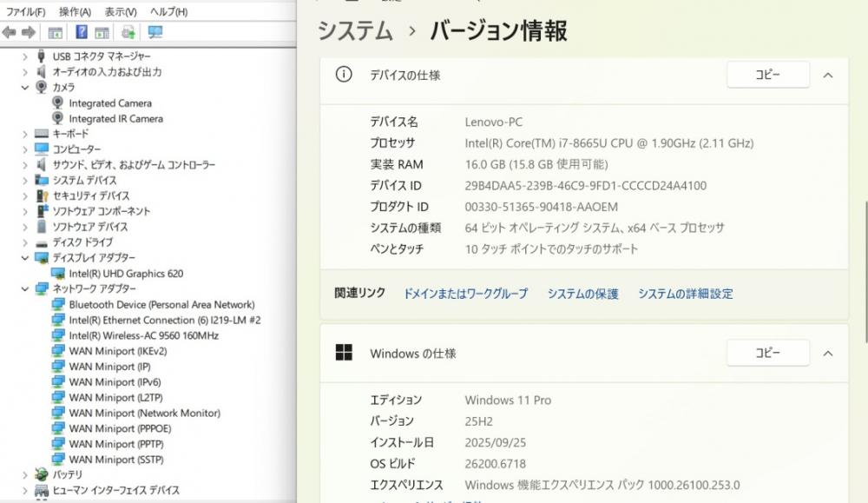Open システムの詳細設定 link

(686, 294)
